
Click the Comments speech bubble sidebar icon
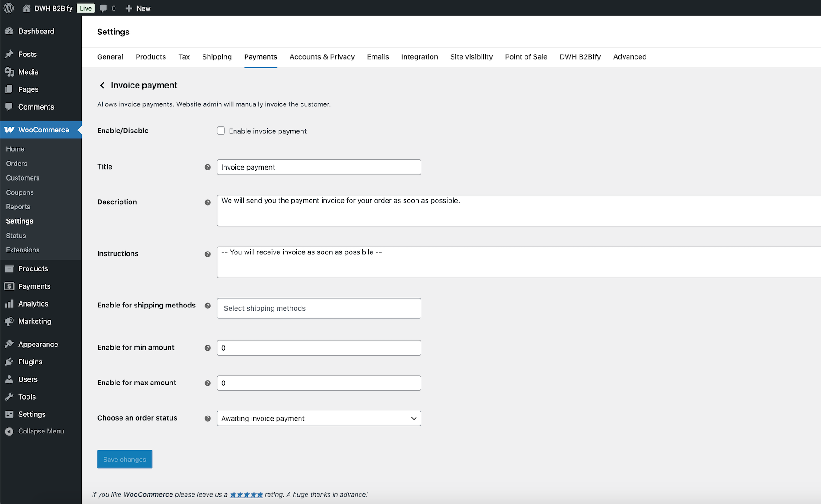[9, 107]
